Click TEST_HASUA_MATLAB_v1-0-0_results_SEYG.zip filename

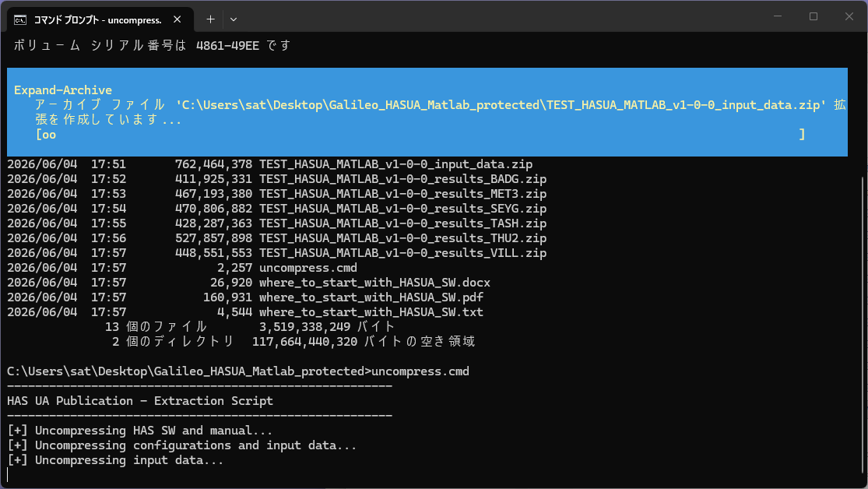(403, 208)
